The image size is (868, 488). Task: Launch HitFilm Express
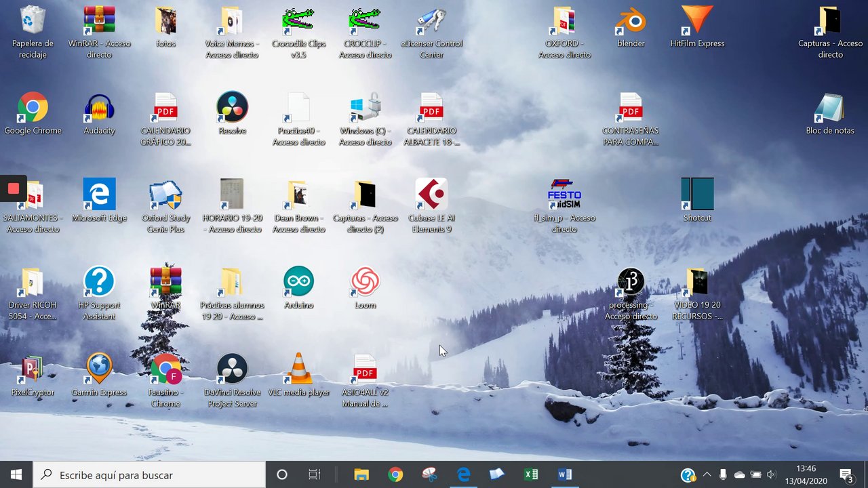pos(697,26)
